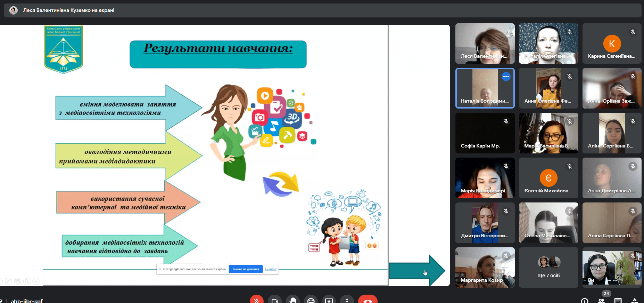Expand the 'Ще 7 осіб' tile
Viewport: 644px width, 303px height.
548,268
